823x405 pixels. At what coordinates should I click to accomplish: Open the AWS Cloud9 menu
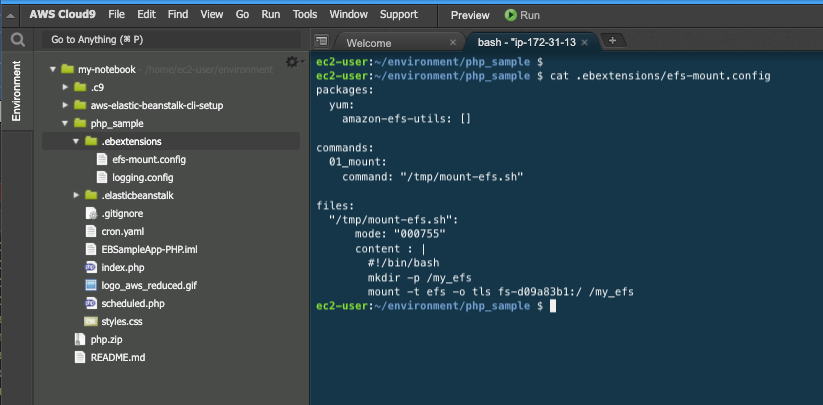coord(62,15)
